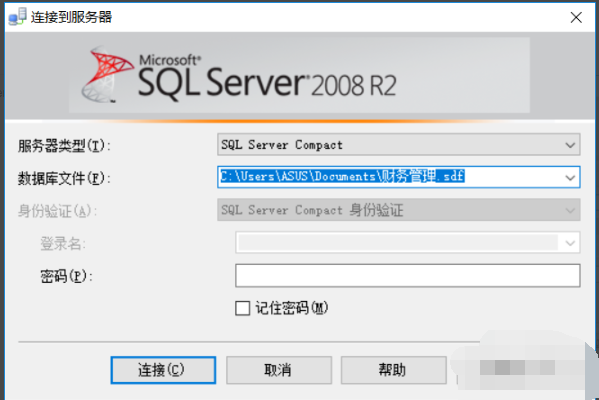Open the greyed 身份验证 dropdown arrow
This screenshot has width=599, height=400.
click(570, 211)
